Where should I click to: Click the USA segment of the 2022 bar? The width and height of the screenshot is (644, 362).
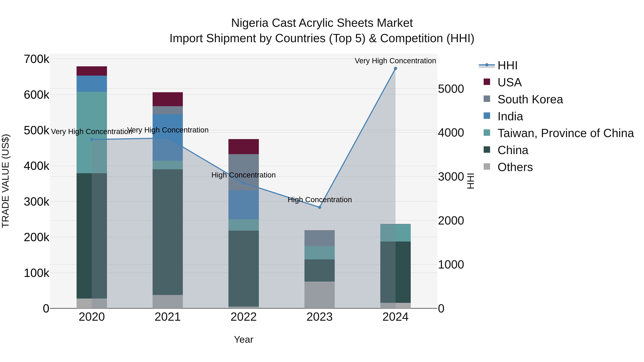point(243,146)
